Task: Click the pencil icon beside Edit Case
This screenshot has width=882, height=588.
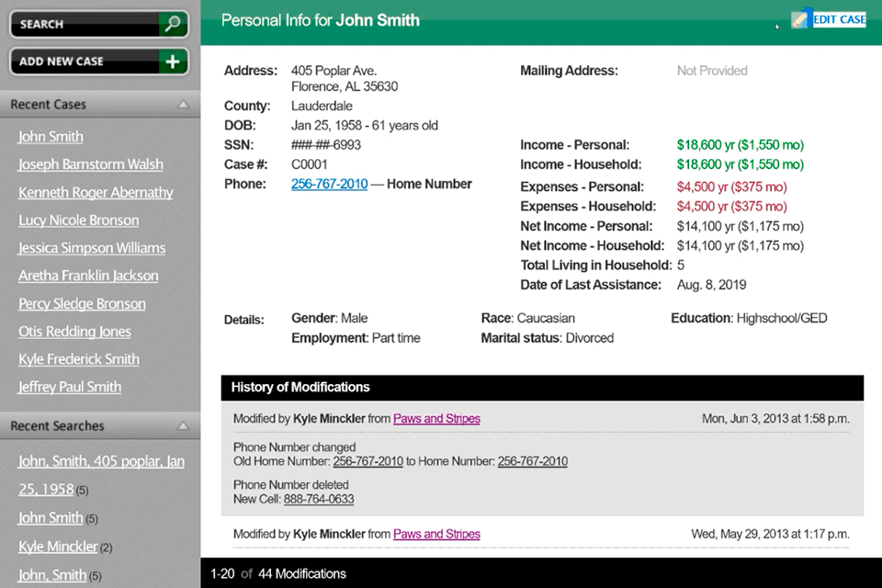Action: tap(799, 19)
